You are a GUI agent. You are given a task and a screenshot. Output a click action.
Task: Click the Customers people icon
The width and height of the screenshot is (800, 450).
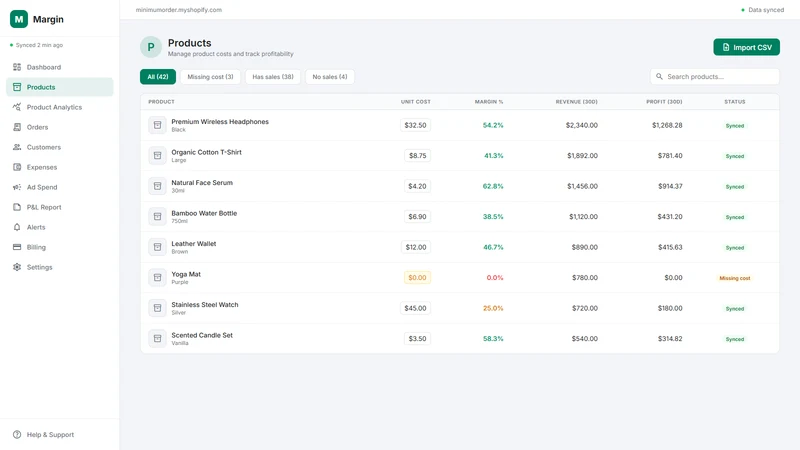click(x=17, y=147)
